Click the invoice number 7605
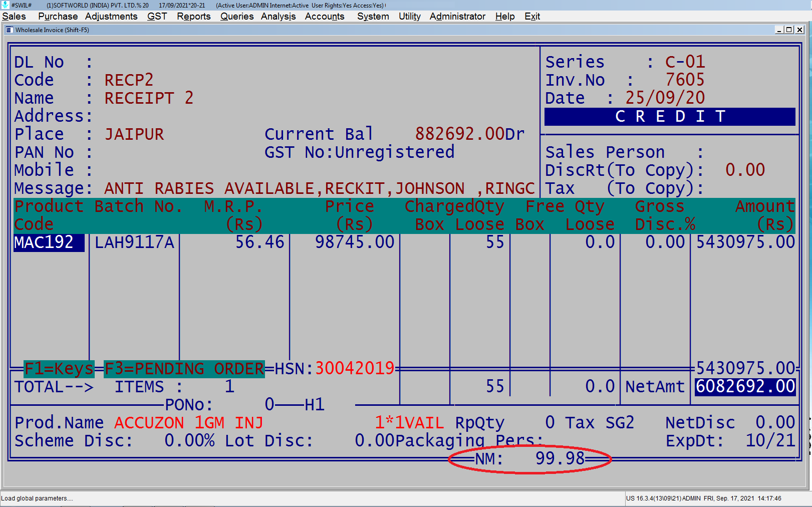 coord(685,80)
